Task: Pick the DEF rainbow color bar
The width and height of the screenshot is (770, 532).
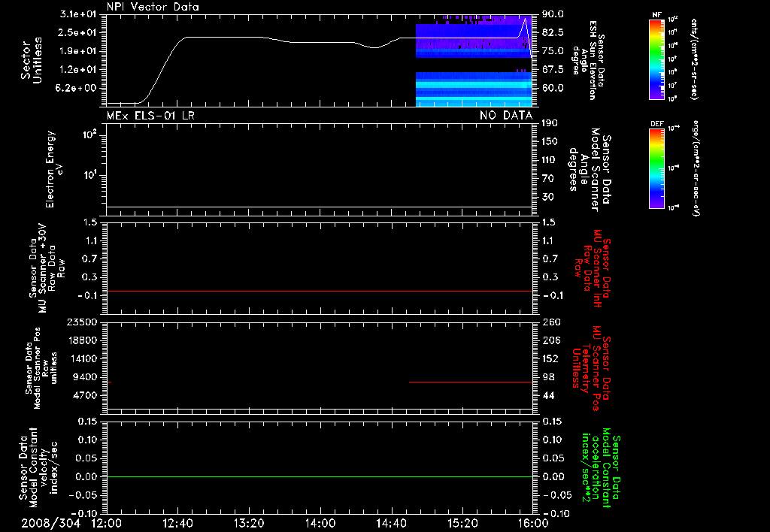Action: 657,168
